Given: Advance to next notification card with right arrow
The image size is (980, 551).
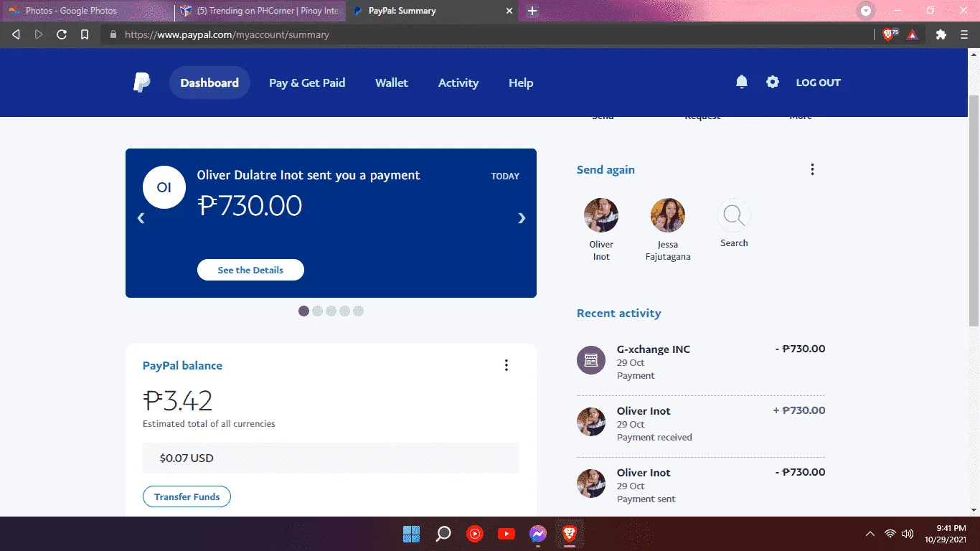Looking at the screenshot, I should pyautogui.click(x=522, y=218).
